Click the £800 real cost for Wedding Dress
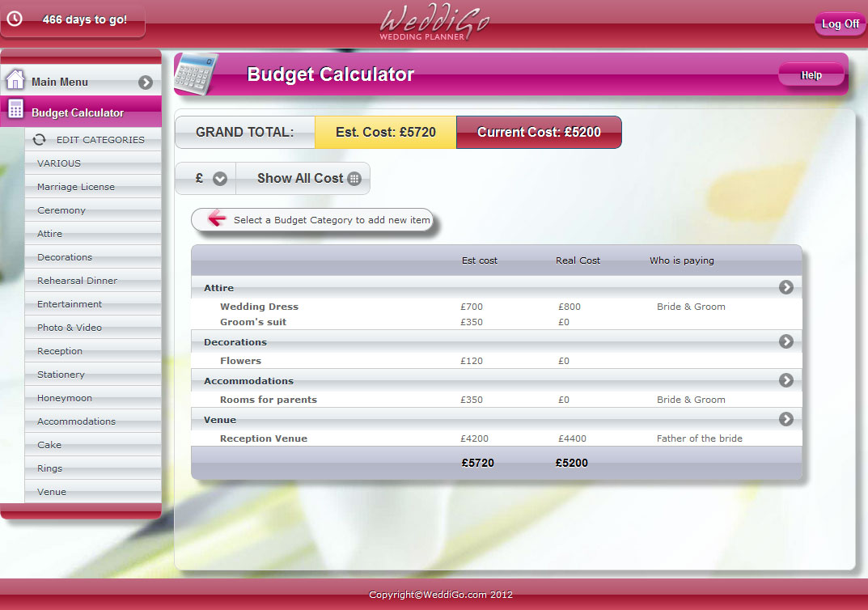The height and width of the screenshot is (610, 868). pos(569,306)
